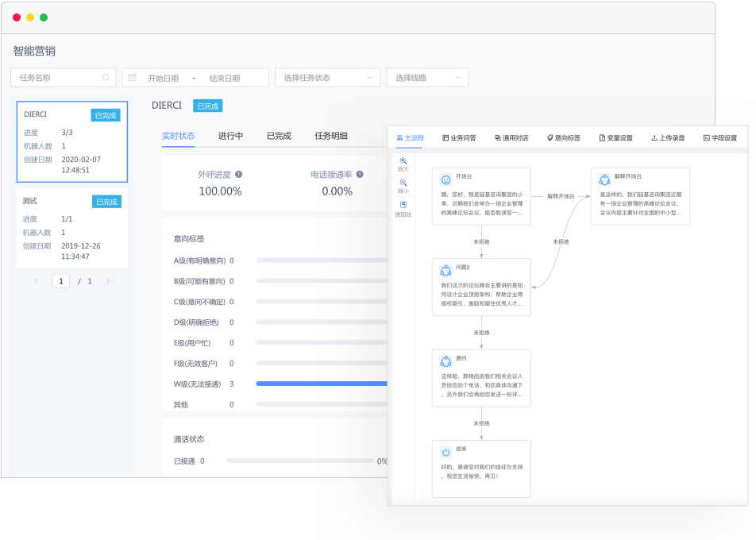The image size is (756, 540).
Task: Click the calendar icon in date range field
Action: (x=133, y=78)
